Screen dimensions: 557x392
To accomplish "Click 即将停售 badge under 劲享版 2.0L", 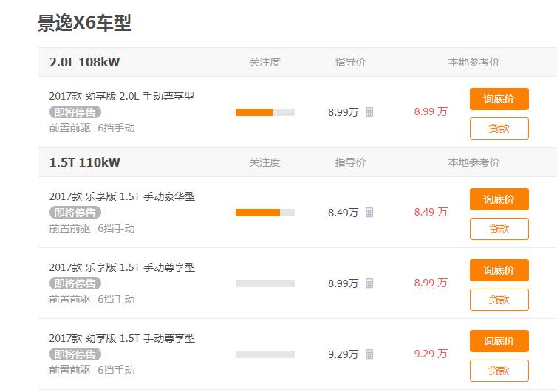I will click(x=75, y=112).
